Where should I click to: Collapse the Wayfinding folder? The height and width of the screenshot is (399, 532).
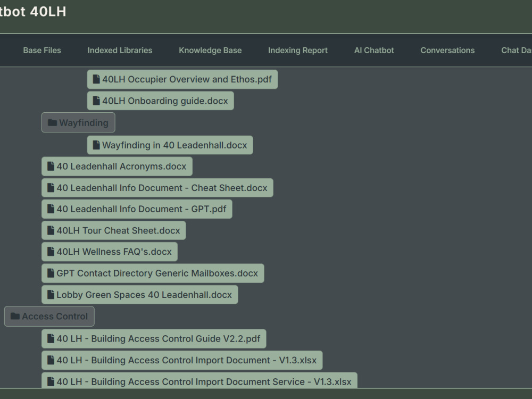pos(78,122)
